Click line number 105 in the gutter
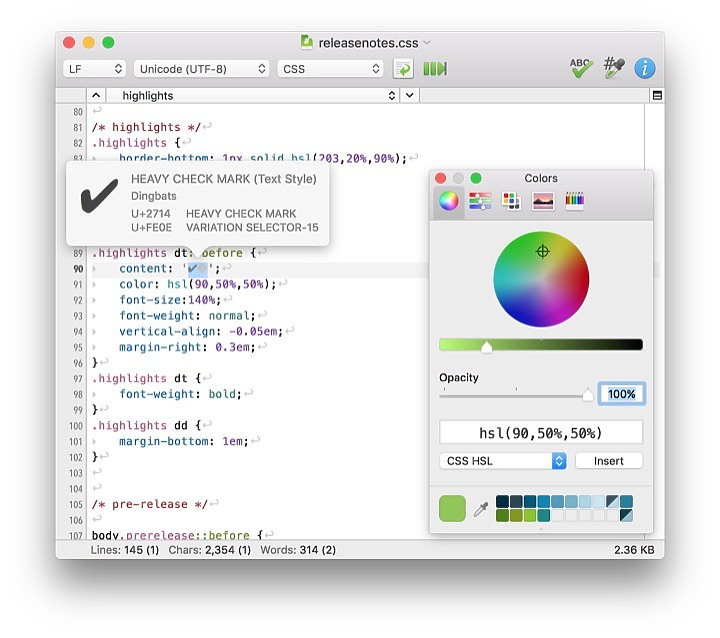Screen dimensions: 720x638 (76, 504)
